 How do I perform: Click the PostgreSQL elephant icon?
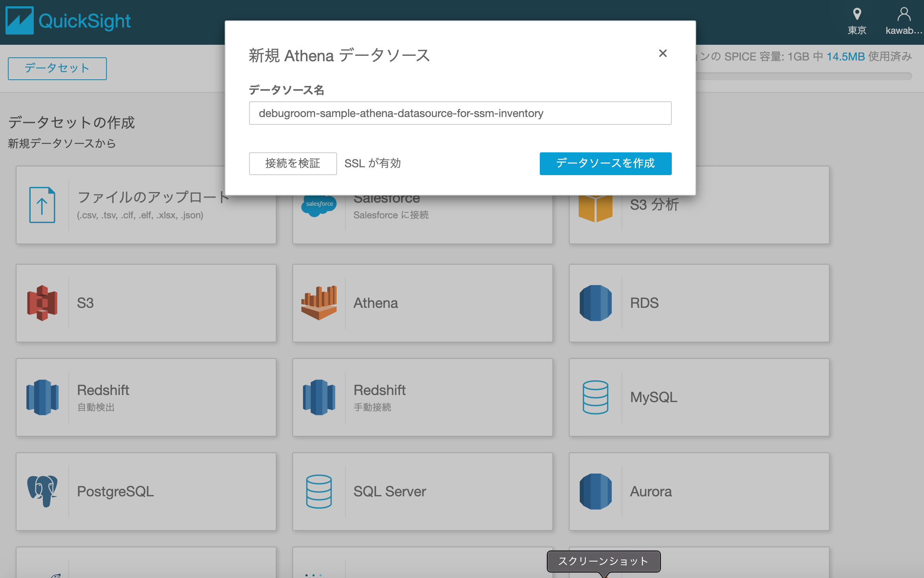point(42,492)
